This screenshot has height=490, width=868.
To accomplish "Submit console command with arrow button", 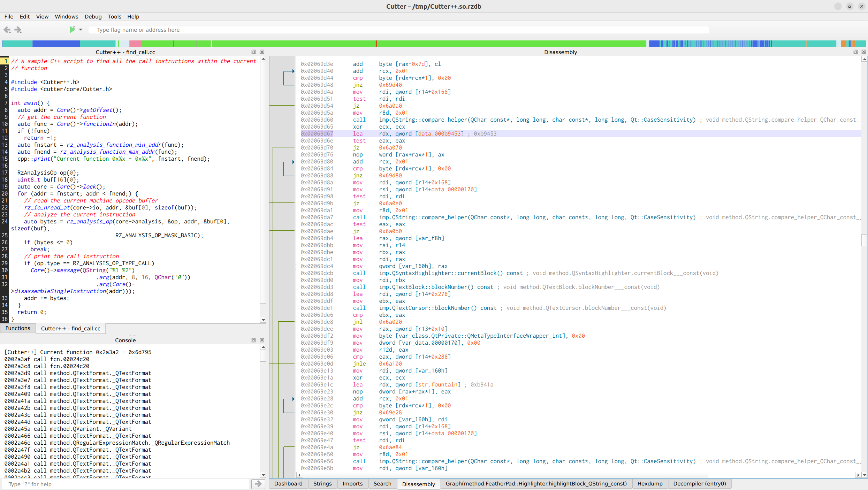I will click(258, 484).
